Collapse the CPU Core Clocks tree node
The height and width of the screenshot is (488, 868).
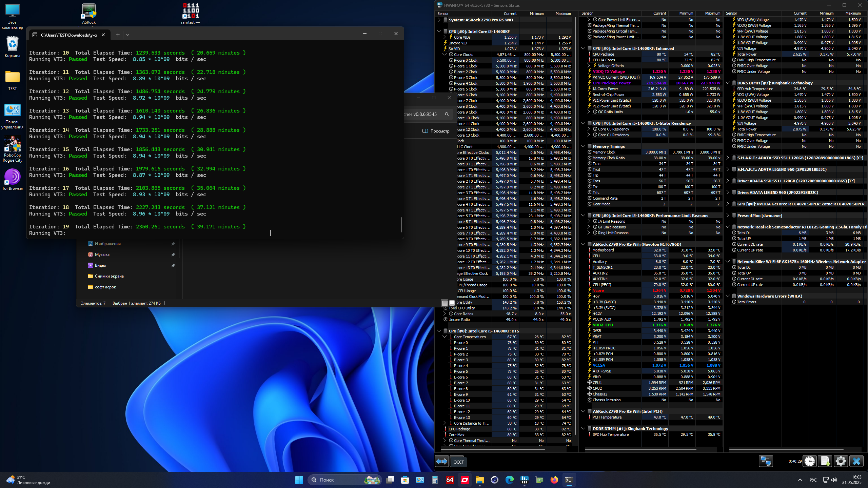point(445,55)
